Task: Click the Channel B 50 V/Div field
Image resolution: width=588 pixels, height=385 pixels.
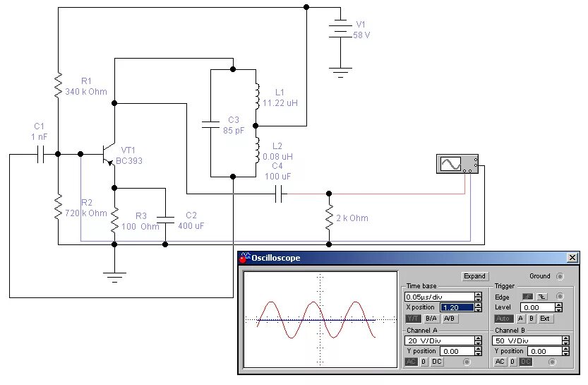Action: coord(527,340)
